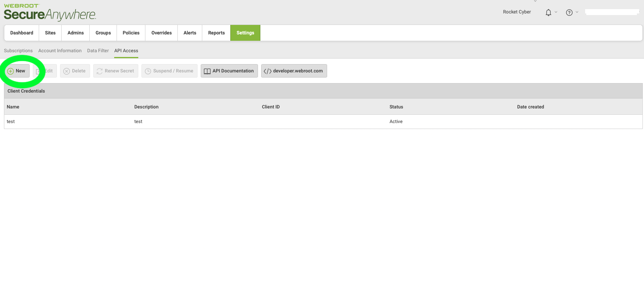The image size is (644, 296).
Task: Click the 'Active' status cell
Action: [x=396, y=121]
